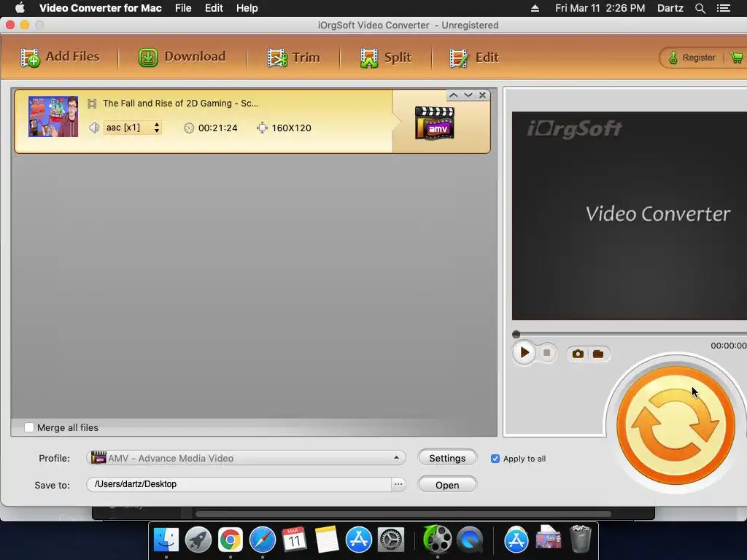Click the Add Files toolbar button
This screenshot has width=747, height=560.
click(60, 58)
